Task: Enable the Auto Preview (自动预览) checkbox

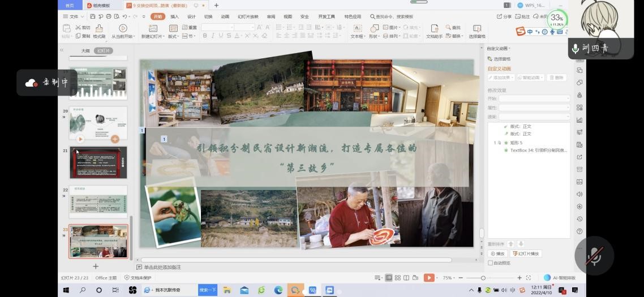Action: coord(491,263)
